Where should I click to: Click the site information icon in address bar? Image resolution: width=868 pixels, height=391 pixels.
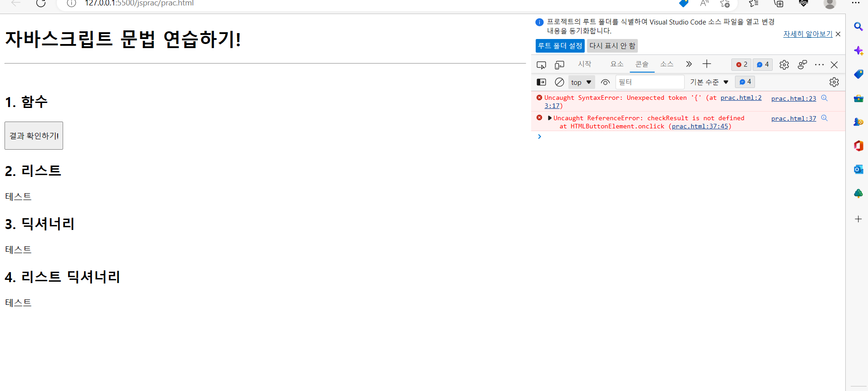coord(71,3)
